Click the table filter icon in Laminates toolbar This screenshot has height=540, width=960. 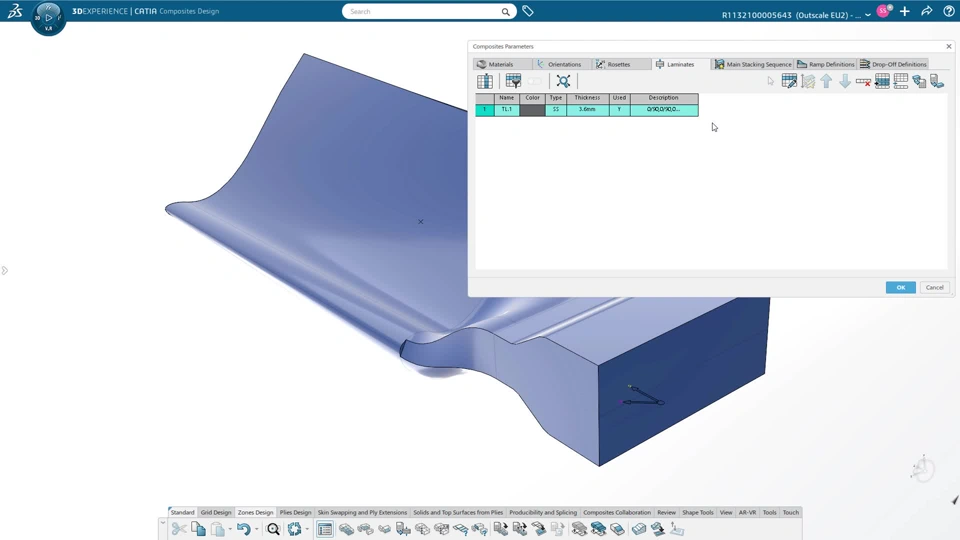tap(513, 81)
